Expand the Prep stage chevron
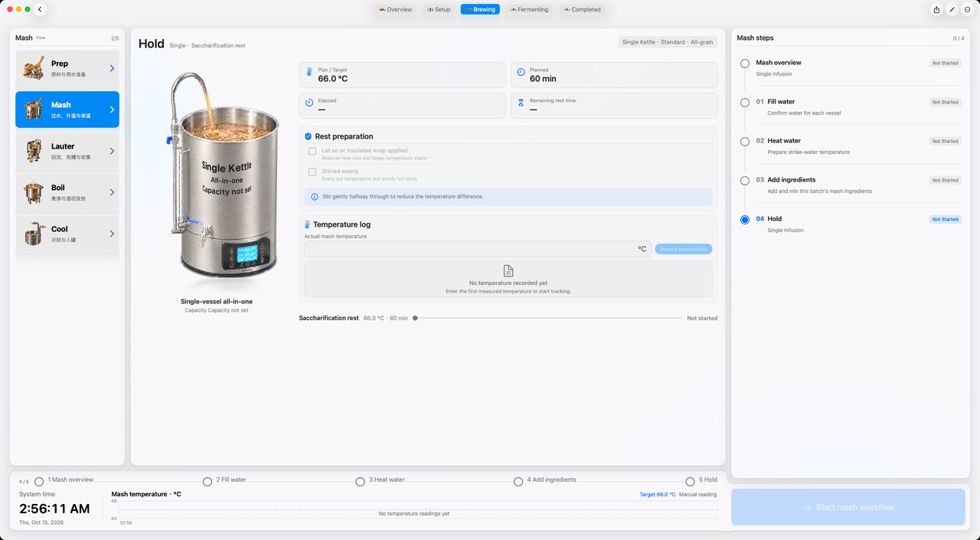980x540 pixels. 112,68
